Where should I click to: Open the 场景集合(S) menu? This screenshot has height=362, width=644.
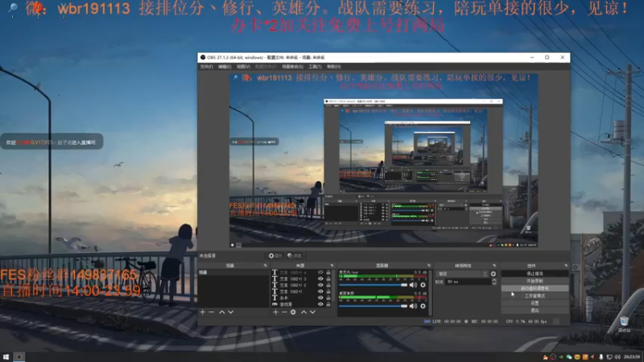[x=292, y=67]
